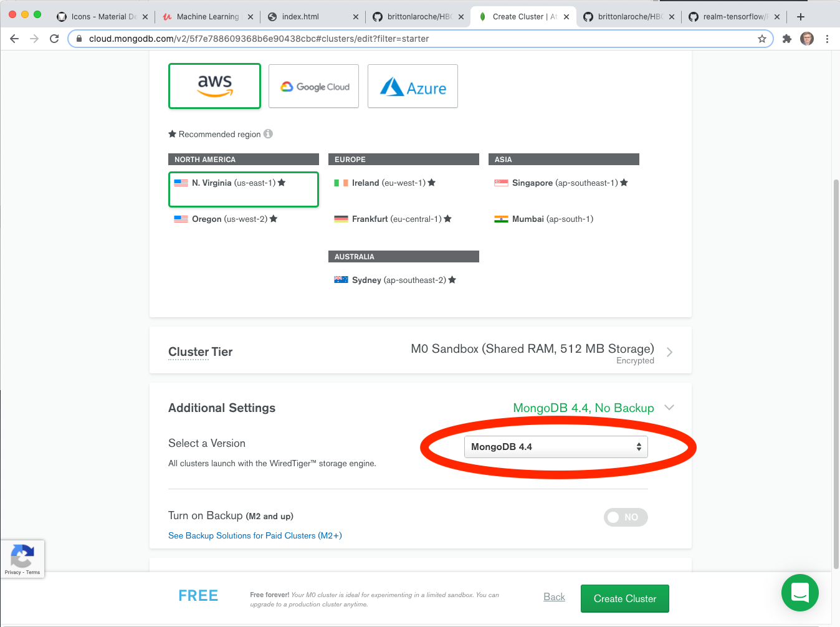This screenshot has height=627, width=840.
Task: Click the FREE price label
Action: tap(198, 596)
